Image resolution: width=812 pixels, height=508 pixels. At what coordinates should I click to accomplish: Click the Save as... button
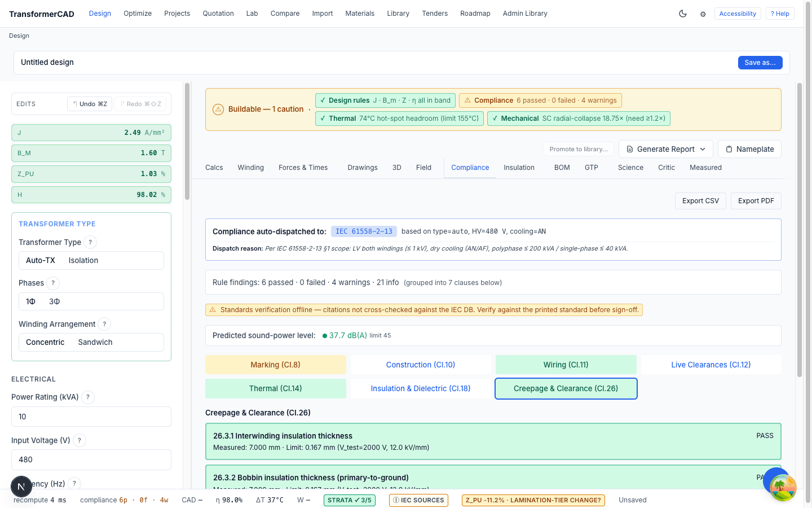click(760, 63)
